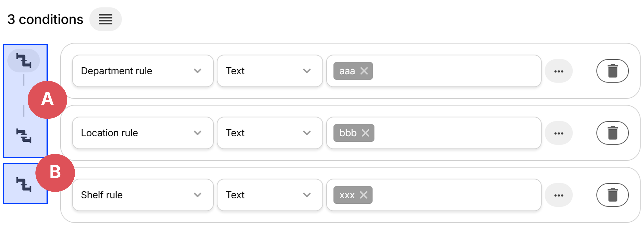Click the grouping icon next to Location rule
644x230 pixels.
[24, 136]
